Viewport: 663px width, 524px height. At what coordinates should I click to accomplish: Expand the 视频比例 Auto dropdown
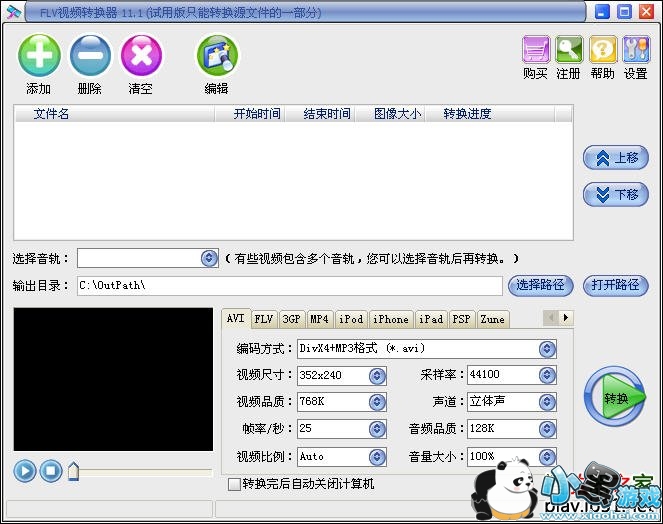[x=377, y=457]
